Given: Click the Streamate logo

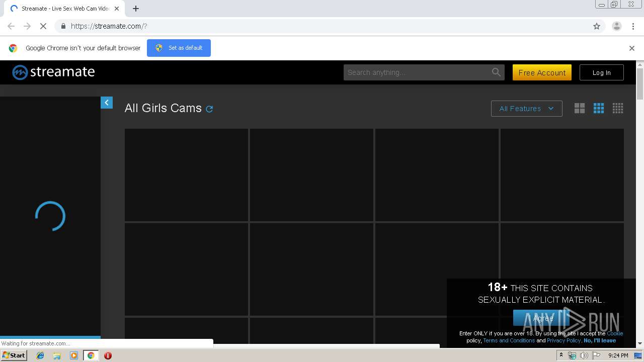Looking at the screenshot, I should pos(53,72).
